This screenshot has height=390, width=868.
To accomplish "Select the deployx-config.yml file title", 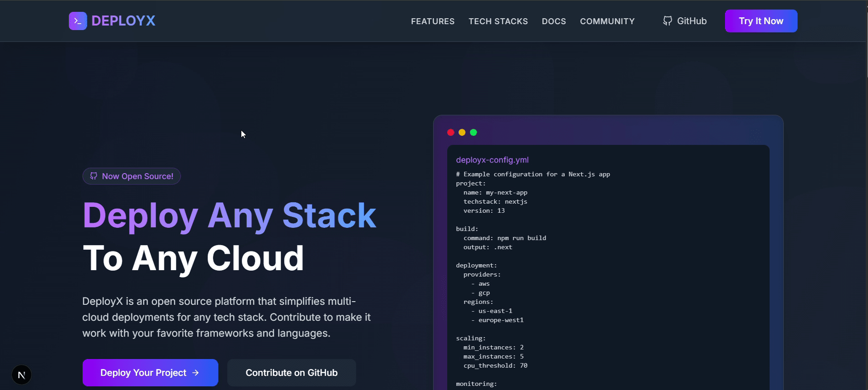I will (492, 160).
